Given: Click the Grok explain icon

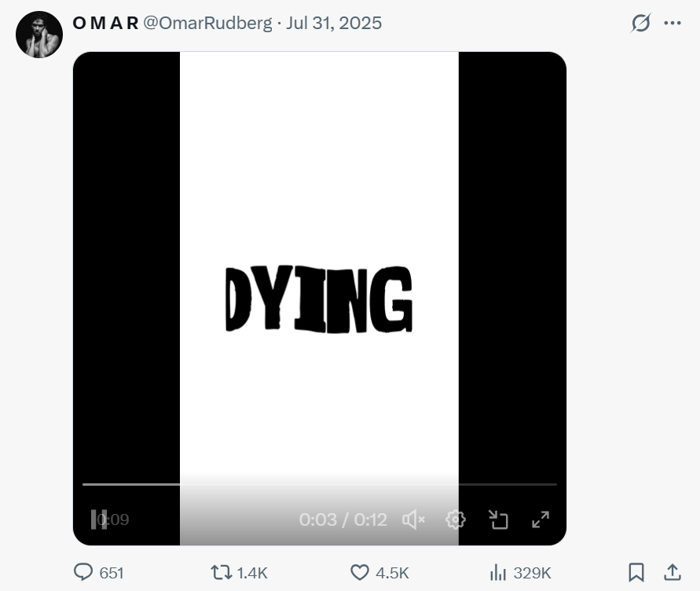Looking at the screenshot, I should click(641, 24).
